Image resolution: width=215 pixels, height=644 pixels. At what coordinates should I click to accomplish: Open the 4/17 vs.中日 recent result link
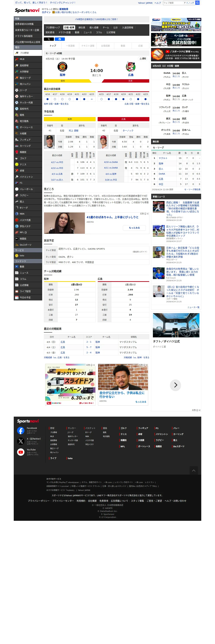coord(57,162)
